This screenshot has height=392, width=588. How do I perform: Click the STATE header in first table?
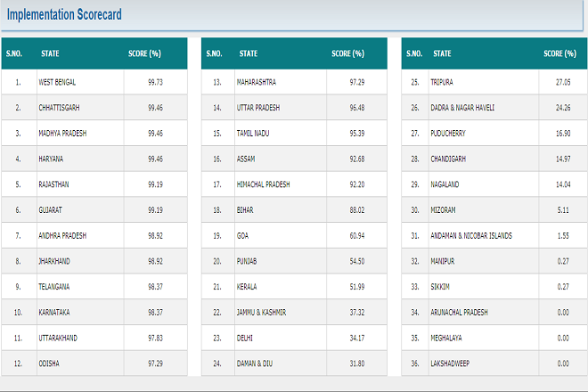[x=50, y=54]
